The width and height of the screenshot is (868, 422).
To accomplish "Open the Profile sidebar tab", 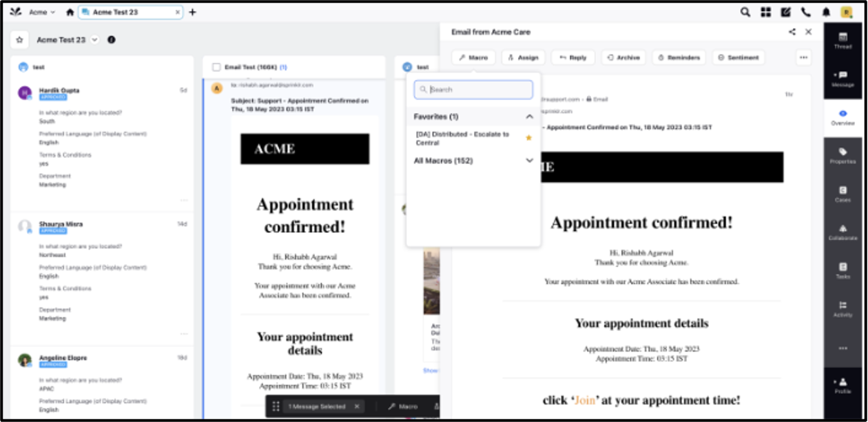I will (843, 386).
